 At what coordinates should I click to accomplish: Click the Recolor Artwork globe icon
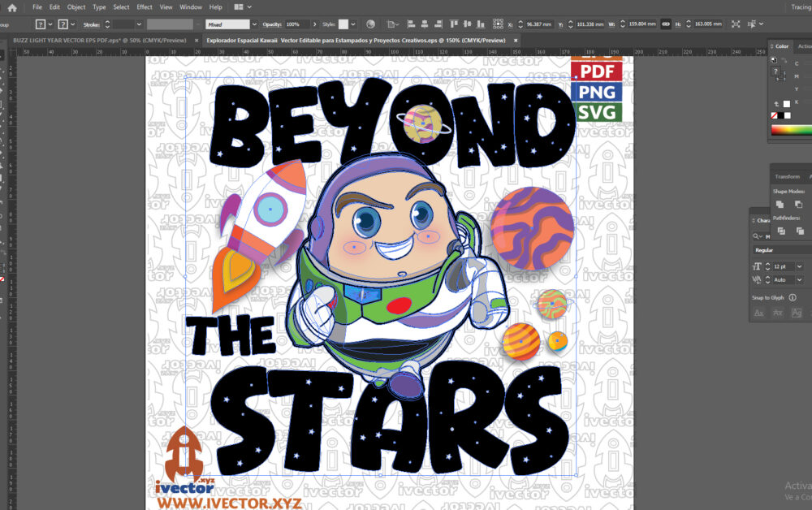click(370, 24)
